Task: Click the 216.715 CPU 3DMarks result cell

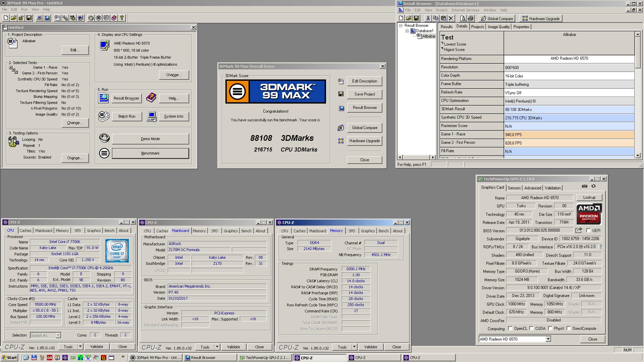Action: pyautogui.click(x=569, y=118)
